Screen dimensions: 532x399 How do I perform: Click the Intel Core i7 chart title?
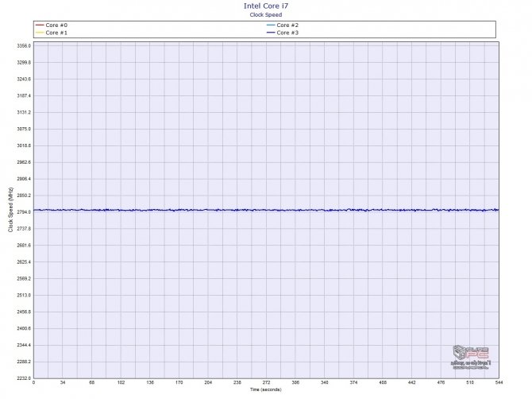pyautogui.click(x=266, y=6)
